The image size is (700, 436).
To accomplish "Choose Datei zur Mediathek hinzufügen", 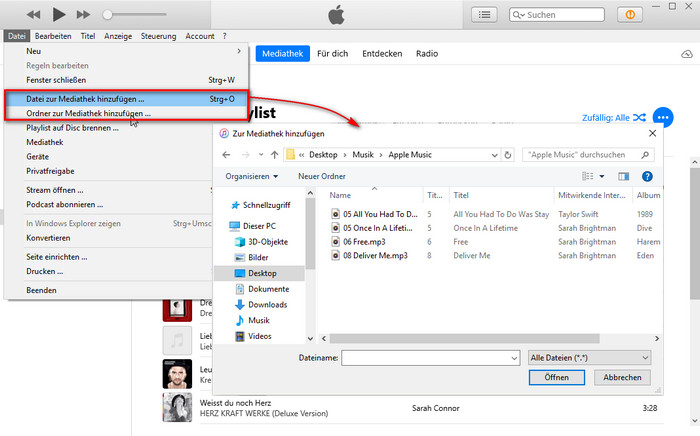I will (x=126, y=99).
